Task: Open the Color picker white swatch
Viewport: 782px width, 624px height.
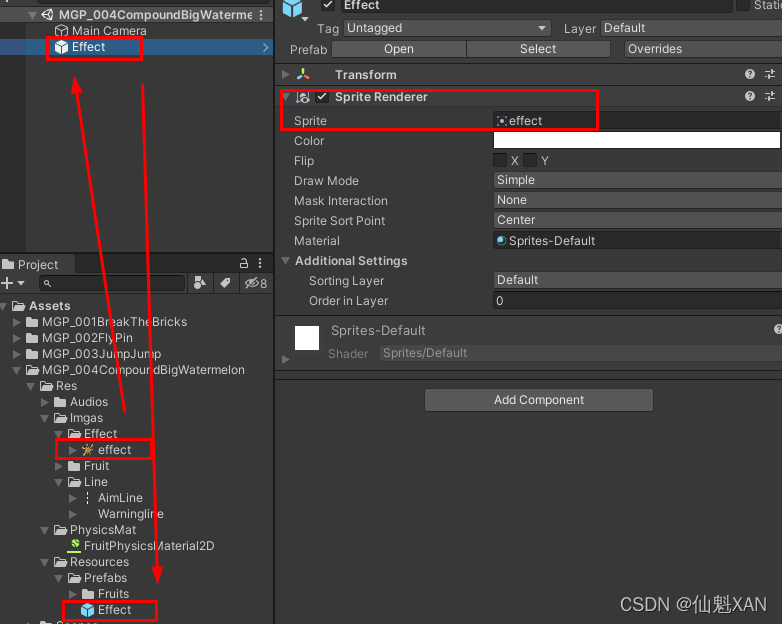Action: coord(636,140)
